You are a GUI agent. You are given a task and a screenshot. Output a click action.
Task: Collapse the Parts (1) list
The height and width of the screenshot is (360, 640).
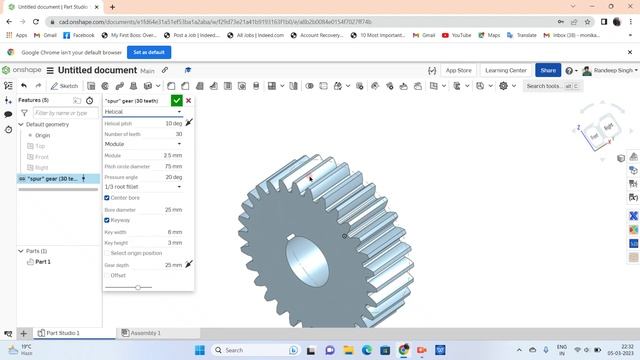click(x=21, y=251)
